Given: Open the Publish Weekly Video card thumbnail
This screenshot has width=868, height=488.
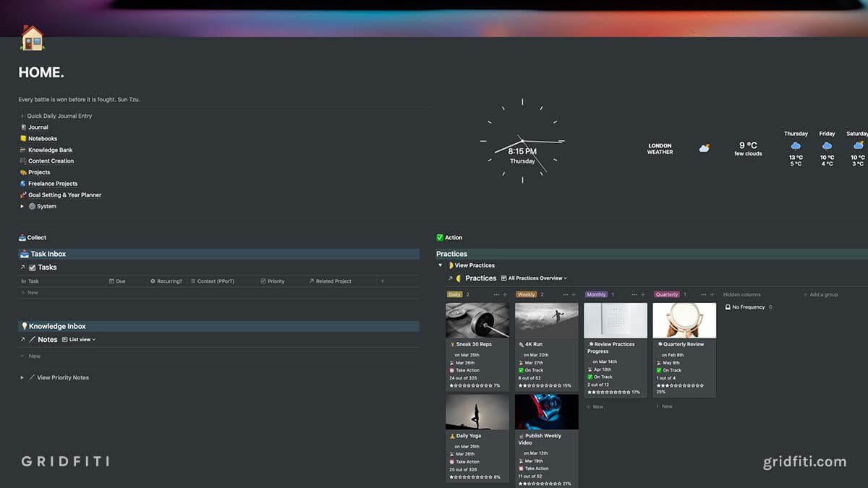Looking at the screenshot, I should (x=546, y=411).
